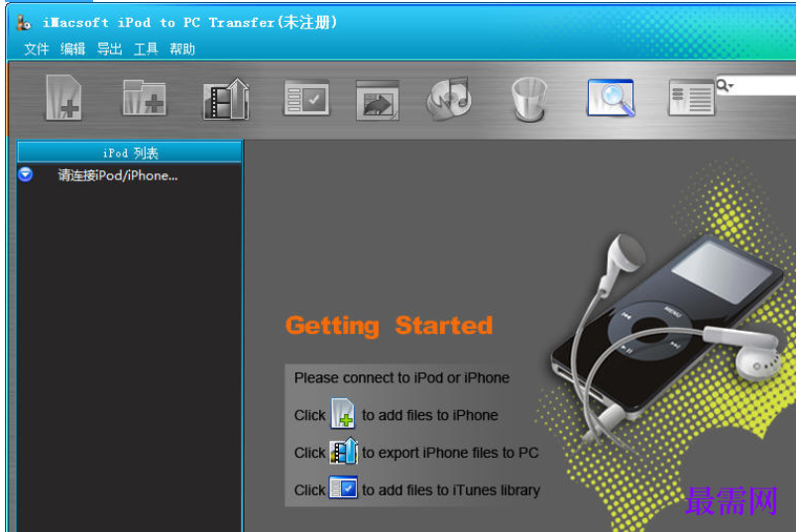This screenshot has height=532, width=796.
Task: Click the folder with arrow toolbar icon
Action: point(378,100)
